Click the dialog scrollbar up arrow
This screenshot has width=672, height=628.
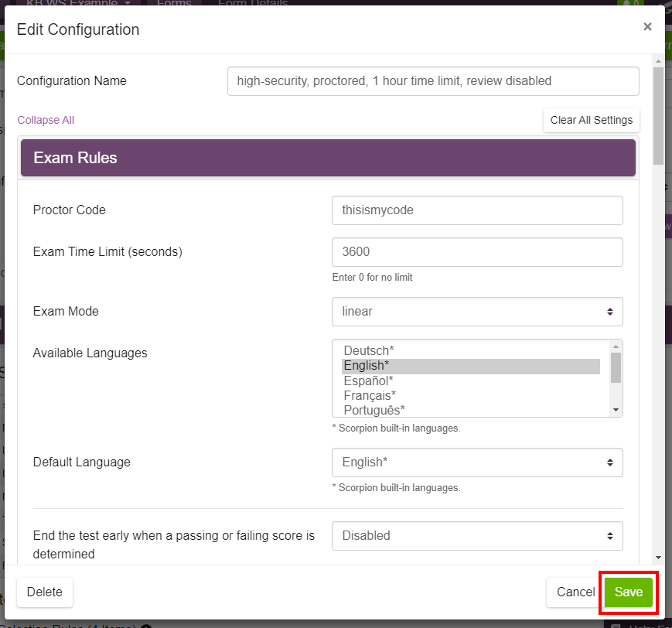(x=658, y=61)
